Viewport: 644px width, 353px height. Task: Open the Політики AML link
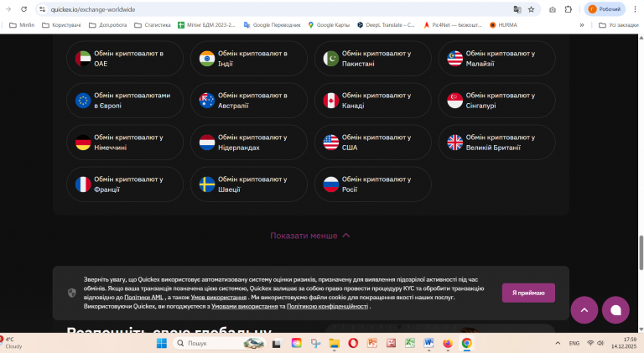pos(143,297)
